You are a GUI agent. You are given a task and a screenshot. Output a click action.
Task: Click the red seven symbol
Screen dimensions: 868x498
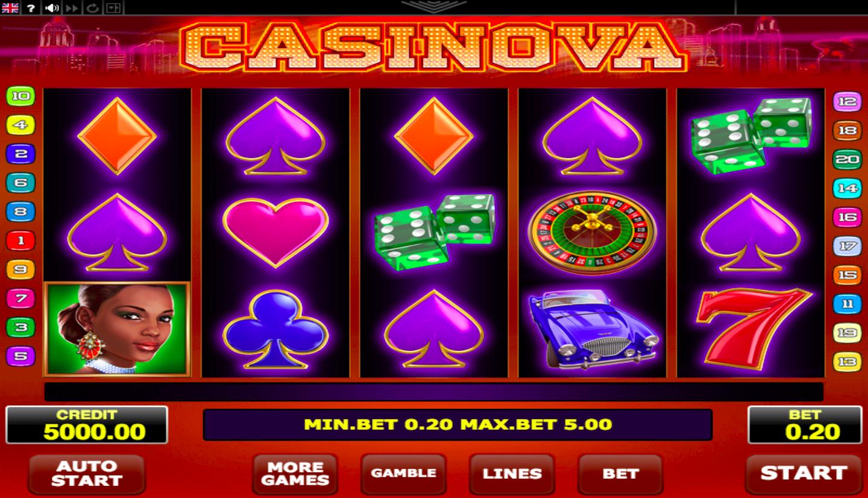coord(752,328)
